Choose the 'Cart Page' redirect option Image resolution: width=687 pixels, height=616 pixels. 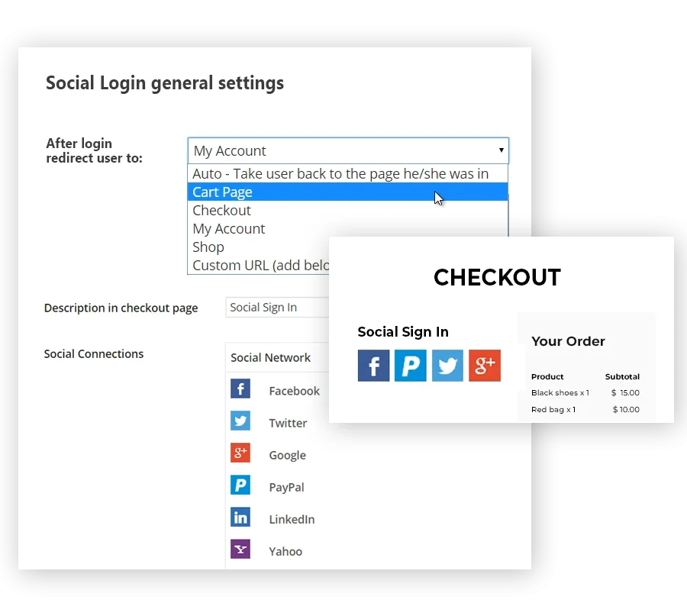coord(347,192)
